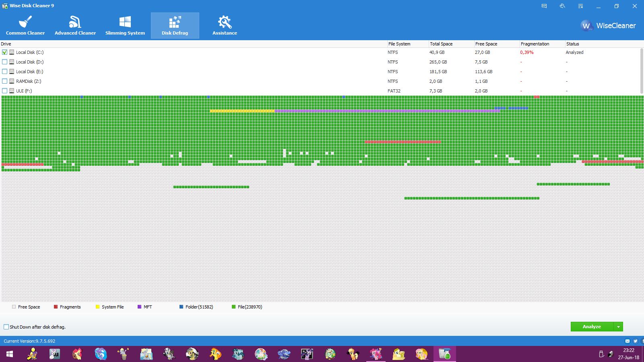Click the Current Version 9.7.5.692 text
The image size is (644, 362).
click(x=29, y=341)
